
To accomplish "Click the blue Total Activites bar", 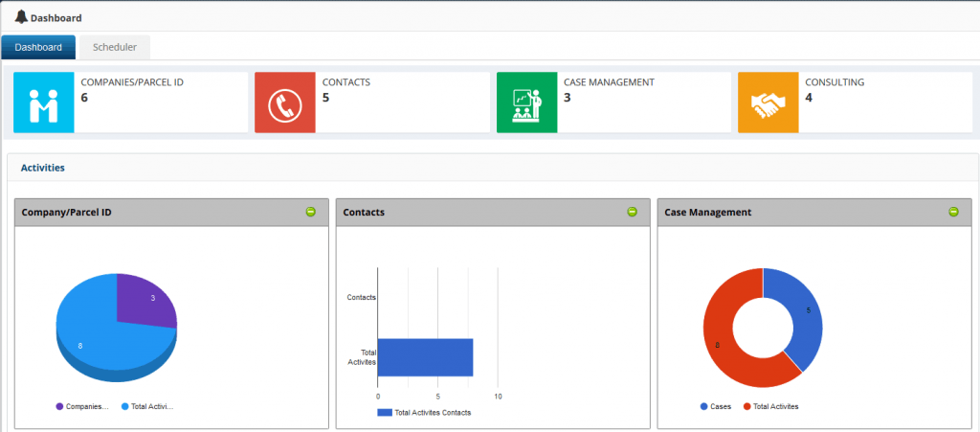I will click(x=425, y=356).
